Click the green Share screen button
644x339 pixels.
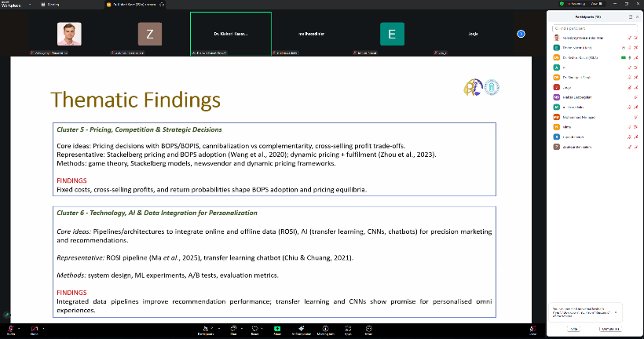point(277,330)
